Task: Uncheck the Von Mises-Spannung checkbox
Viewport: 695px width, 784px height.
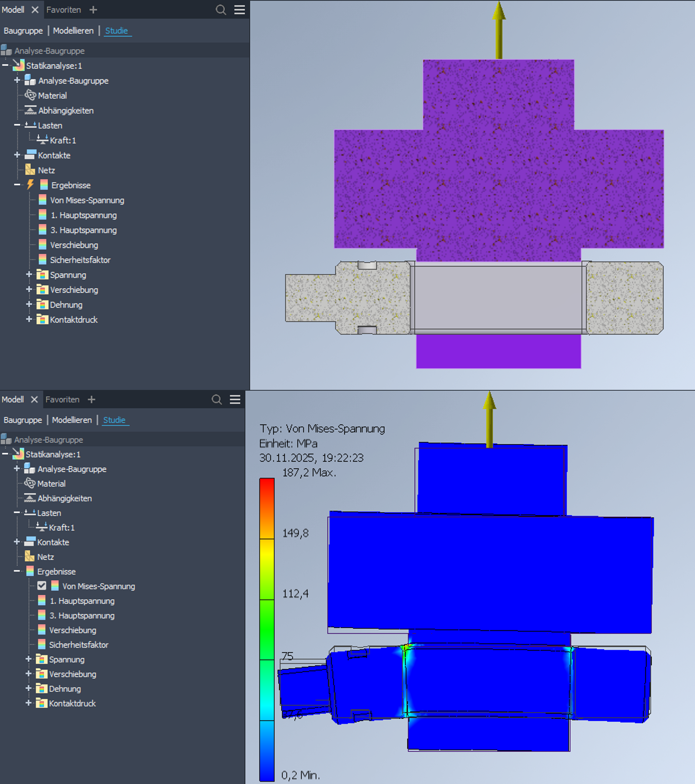Action: tap(42, 586)
